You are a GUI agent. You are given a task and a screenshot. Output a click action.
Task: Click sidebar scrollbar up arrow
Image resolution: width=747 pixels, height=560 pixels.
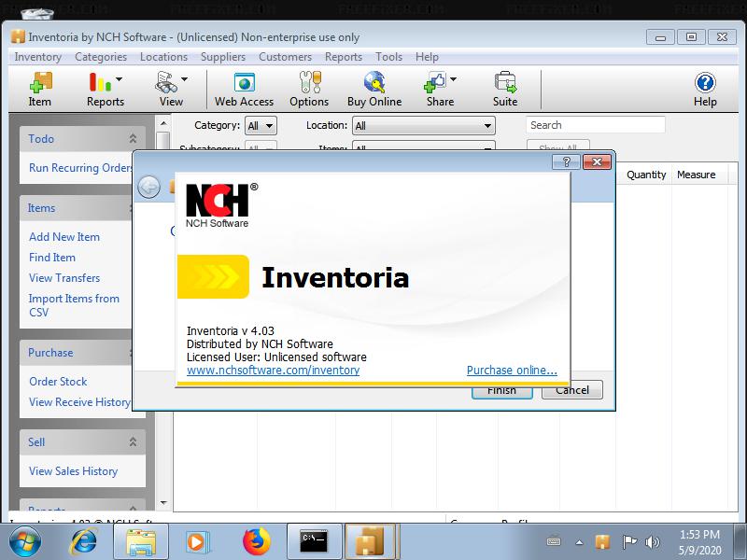point(163,123)
